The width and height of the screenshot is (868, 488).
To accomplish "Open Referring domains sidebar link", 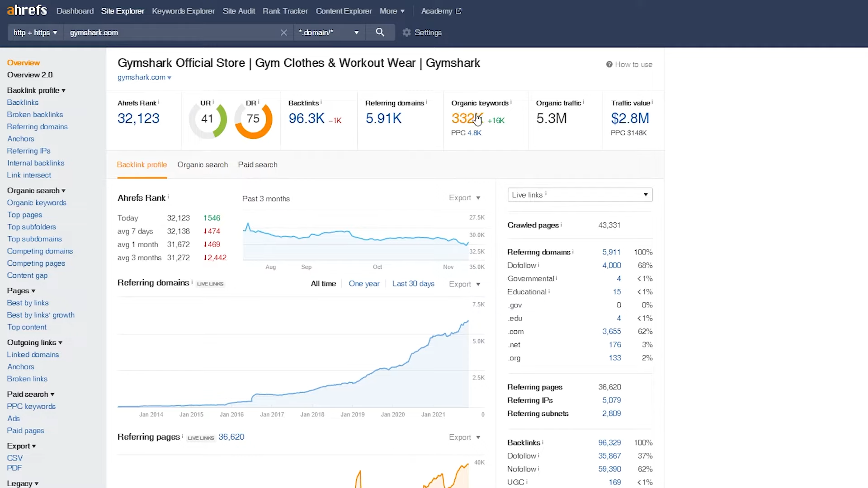I will (37, 127).
